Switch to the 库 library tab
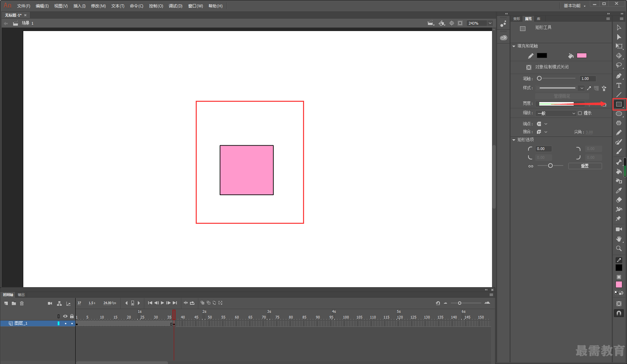The width and height of the screenshot is (627, 364). pyautogui.click(x=539, y=19)
